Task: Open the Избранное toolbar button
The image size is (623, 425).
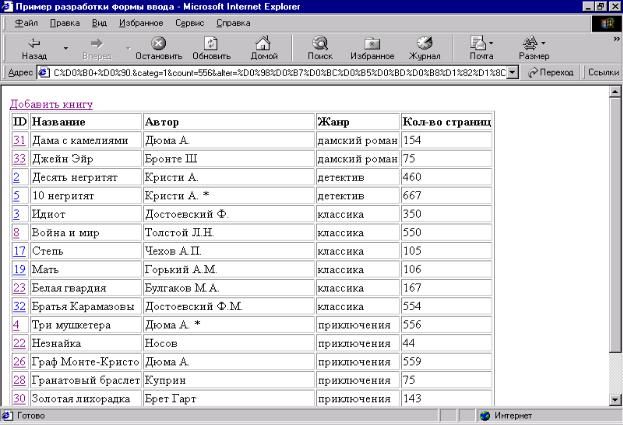Action: (372, 48)
